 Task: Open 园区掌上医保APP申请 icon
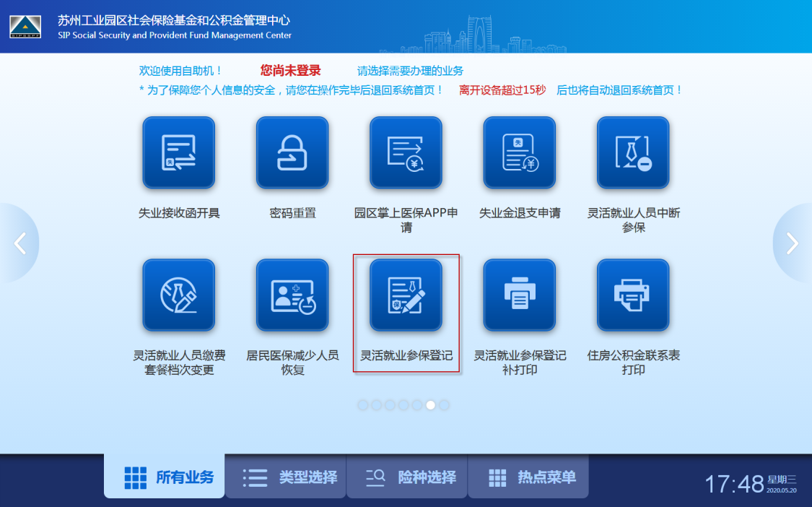(406, 152)
